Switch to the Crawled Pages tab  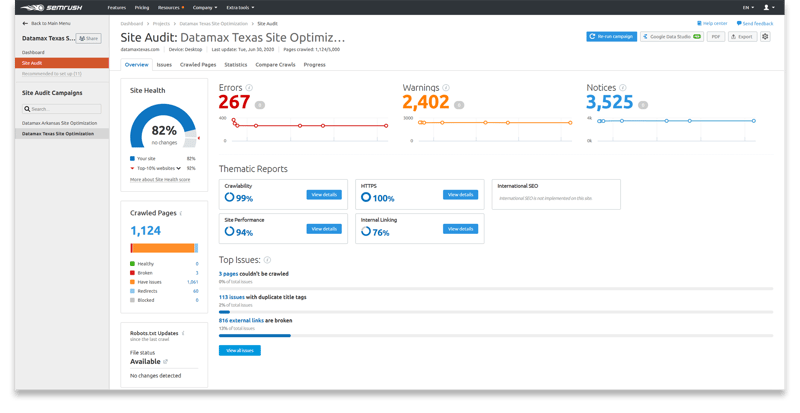198,65
